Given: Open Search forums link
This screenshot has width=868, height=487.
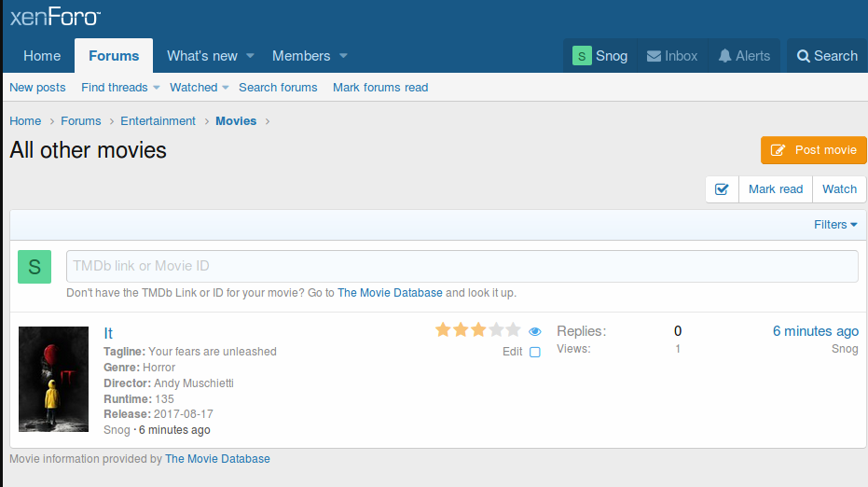Looking at the screenshot, I should pos(278,88).
